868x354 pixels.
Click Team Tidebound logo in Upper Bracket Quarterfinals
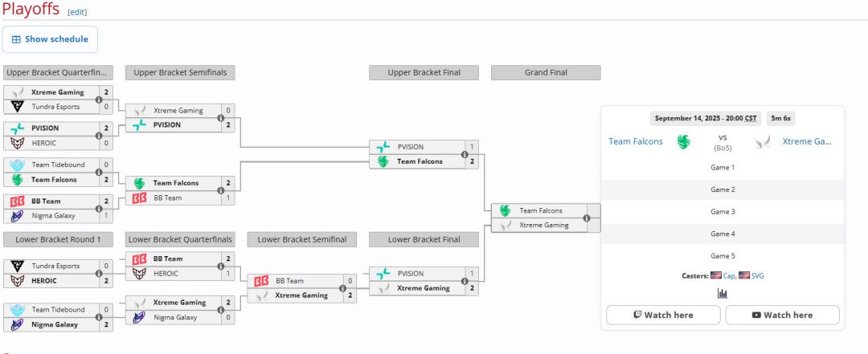(x=17, y=165)
